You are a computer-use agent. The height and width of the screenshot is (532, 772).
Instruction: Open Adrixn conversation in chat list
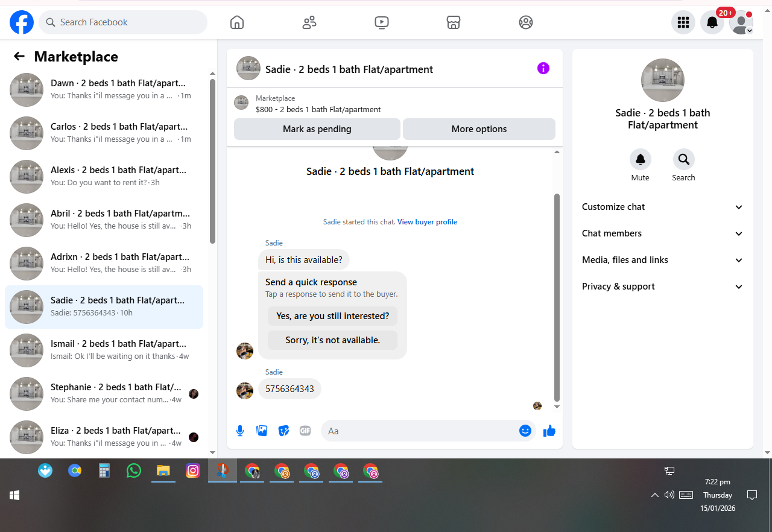104,264
